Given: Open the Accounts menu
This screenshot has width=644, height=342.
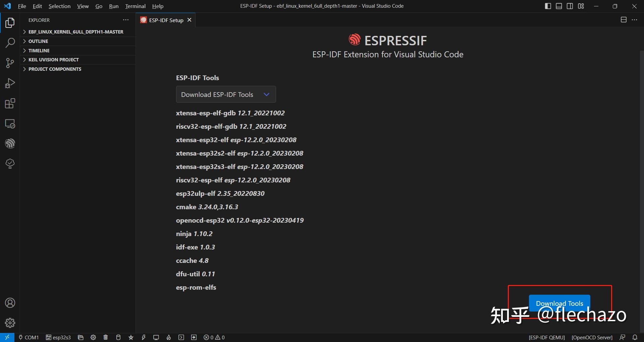Looking at the screenshot, I should point(10,303).
